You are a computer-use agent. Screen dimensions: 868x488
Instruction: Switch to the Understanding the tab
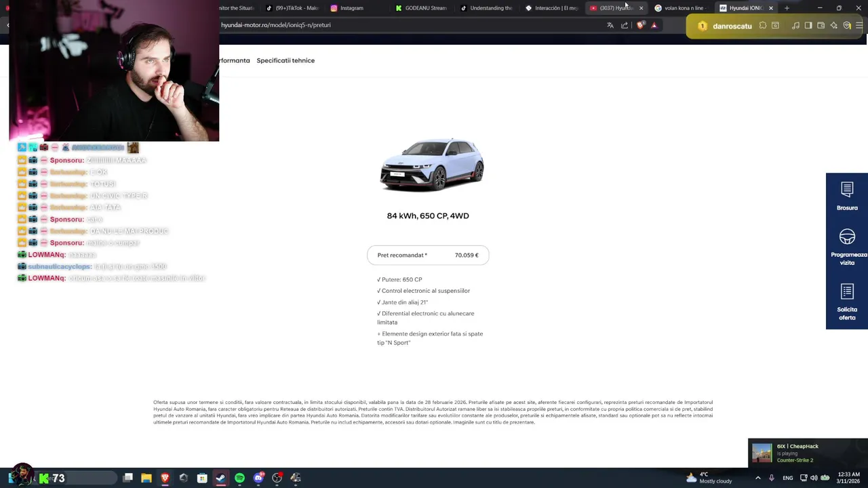point(486,8)
